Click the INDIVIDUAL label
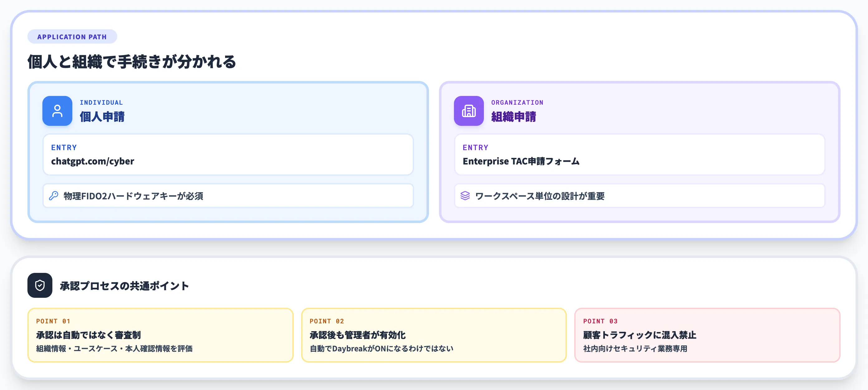 pyautogui.click(x=101, y=102)
